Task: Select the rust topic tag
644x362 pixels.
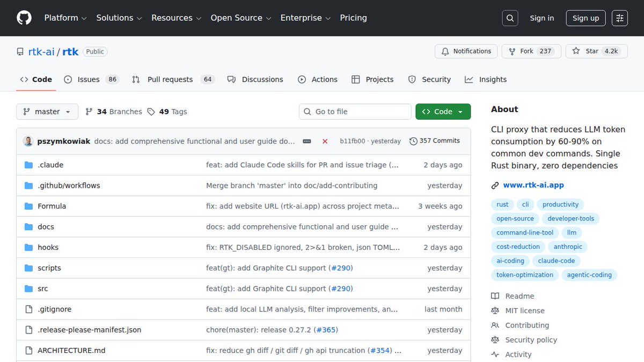Action: pos(502,204)
